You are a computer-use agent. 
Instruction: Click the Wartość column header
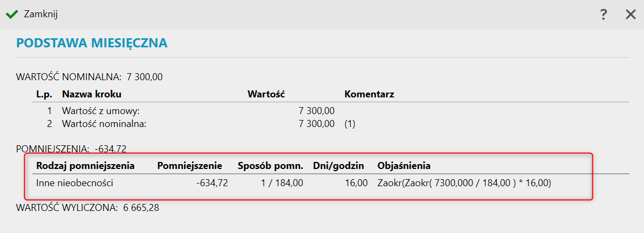click(x=266, y=94)
